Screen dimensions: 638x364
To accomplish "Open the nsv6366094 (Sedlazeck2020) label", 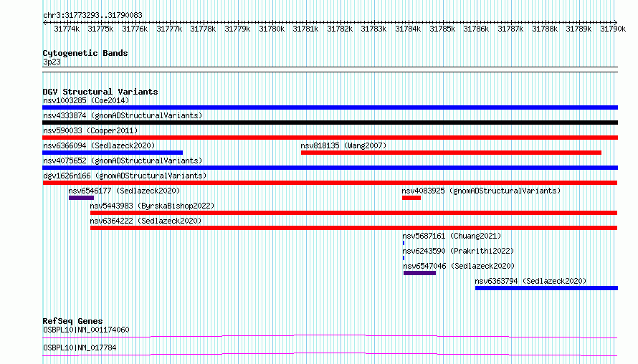I will 99,145.
